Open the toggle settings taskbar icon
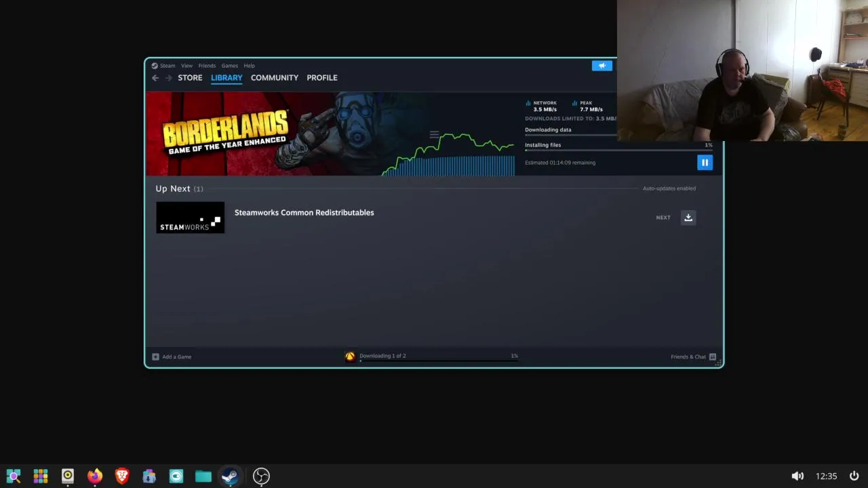The width and height of the screenshot is (868, 488). 176,476
